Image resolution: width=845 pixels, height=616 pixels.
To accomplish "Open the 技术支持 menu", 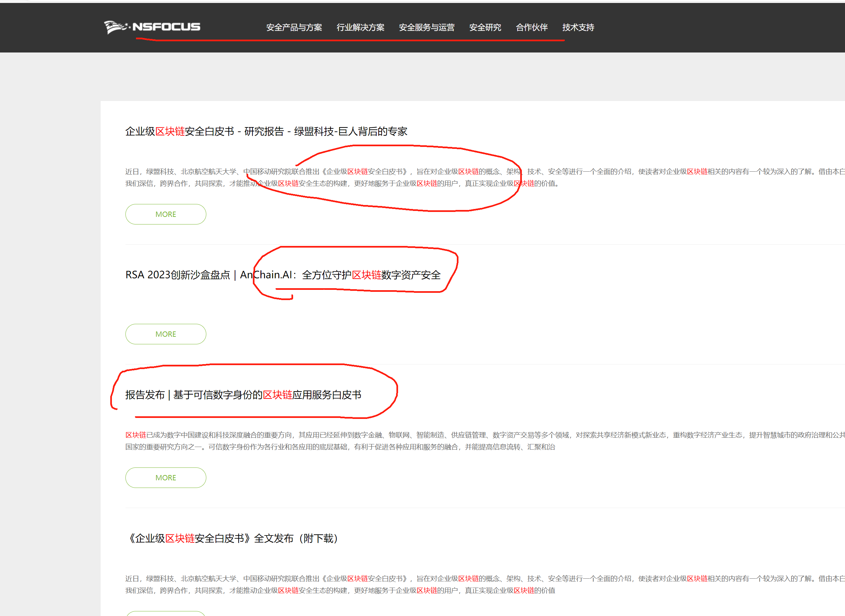I will pyautogui.click(x=578, y=28).
